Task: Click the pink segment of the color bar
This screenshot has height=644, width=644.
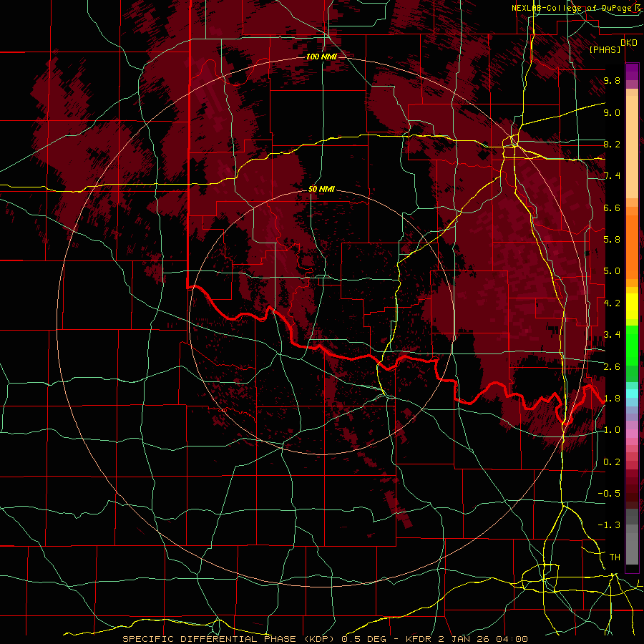Action: (632, 434)
